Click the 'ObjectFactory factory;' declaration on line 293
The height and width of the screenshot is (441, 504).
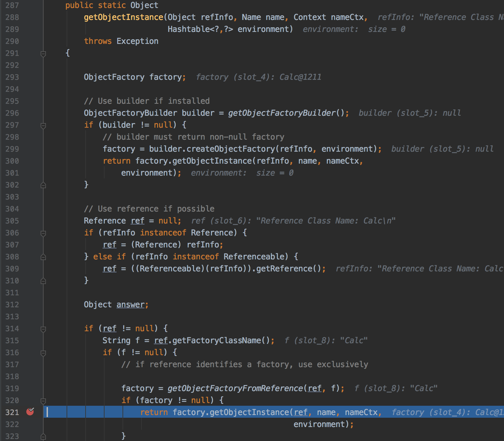coord(135,77)
